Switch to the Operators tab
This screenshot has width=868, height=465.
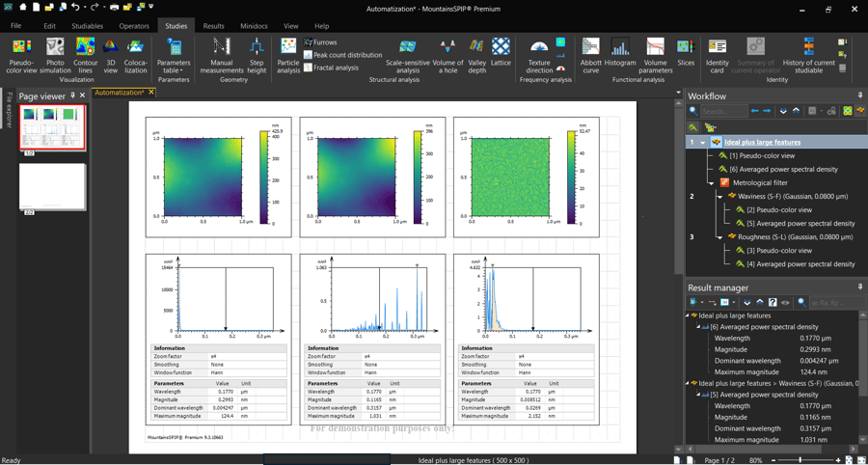click(134, 25)
